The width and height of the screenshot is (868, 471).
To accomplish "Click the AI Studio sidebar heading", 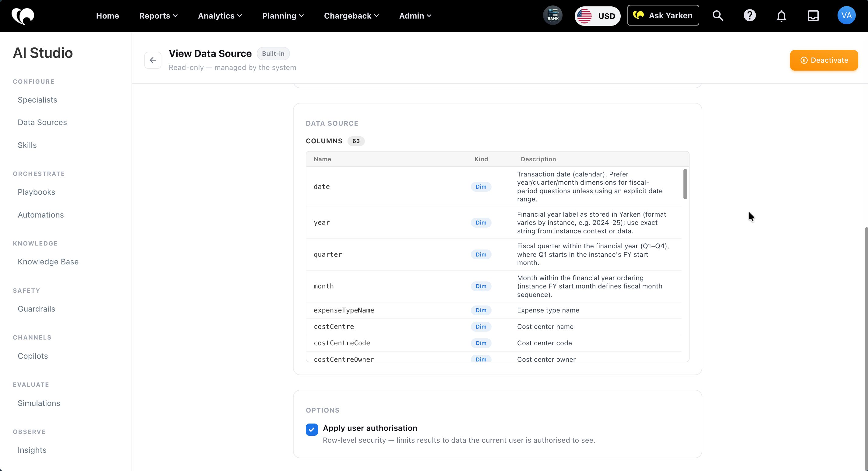I will coord(43,53).
